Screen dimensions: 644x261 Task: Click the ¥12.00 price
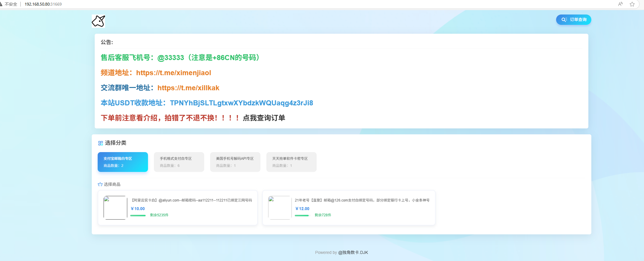pyautogui.click(x=302, y=209)
